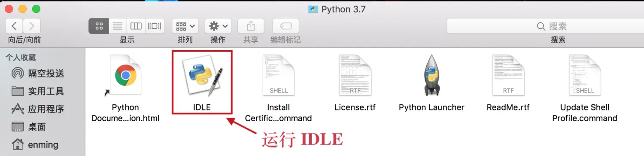The height and width of the screenshot is (156, 644).
Task: Select the IDLE application icon
Action: [x=202, y=76]
